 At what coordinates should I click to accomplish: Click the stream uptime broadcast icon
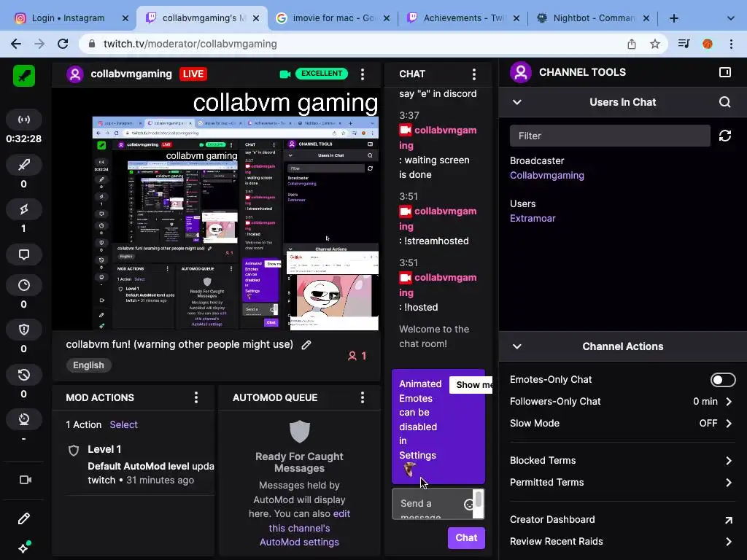coord(24,120)
